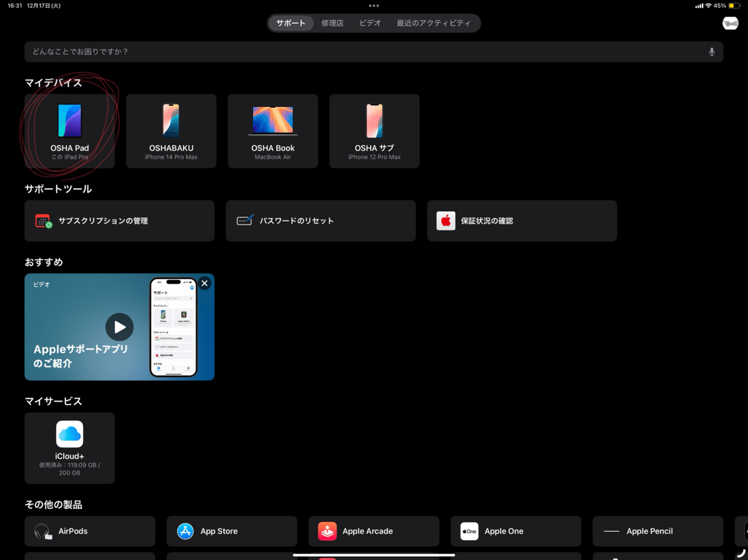This screenshot has width=748, height=560.
Task: Click the その他の製品 heading
Action: [54, 505]
